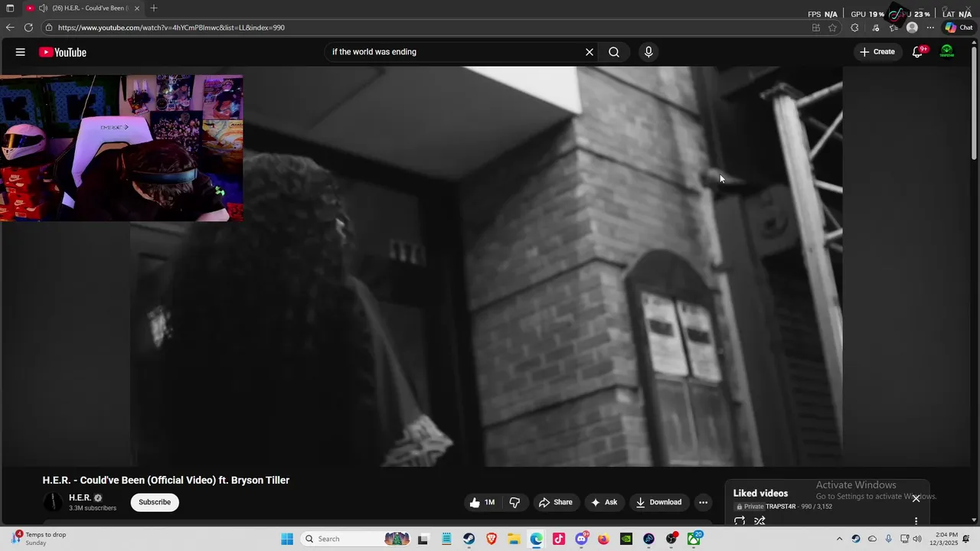Open the weather widget Temps to drop
980x551 pixels.
[x=38, y=539]
